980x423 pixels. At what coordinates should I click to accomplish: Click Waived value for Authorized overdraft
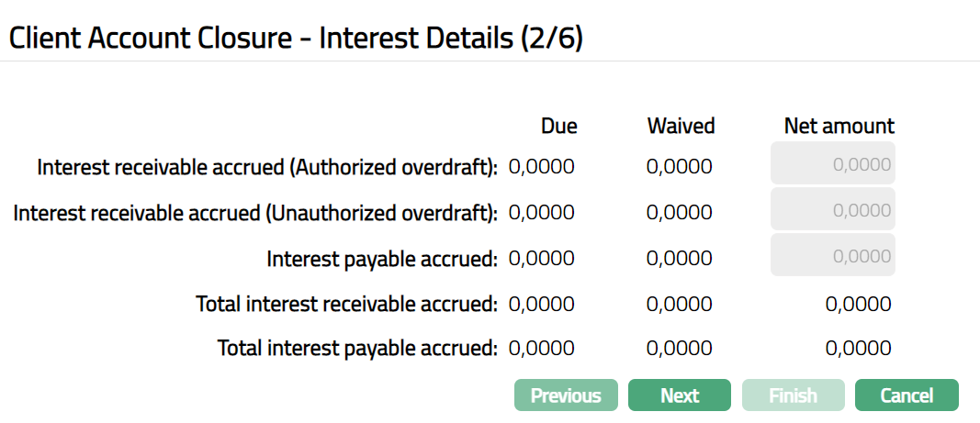(680, 166)
